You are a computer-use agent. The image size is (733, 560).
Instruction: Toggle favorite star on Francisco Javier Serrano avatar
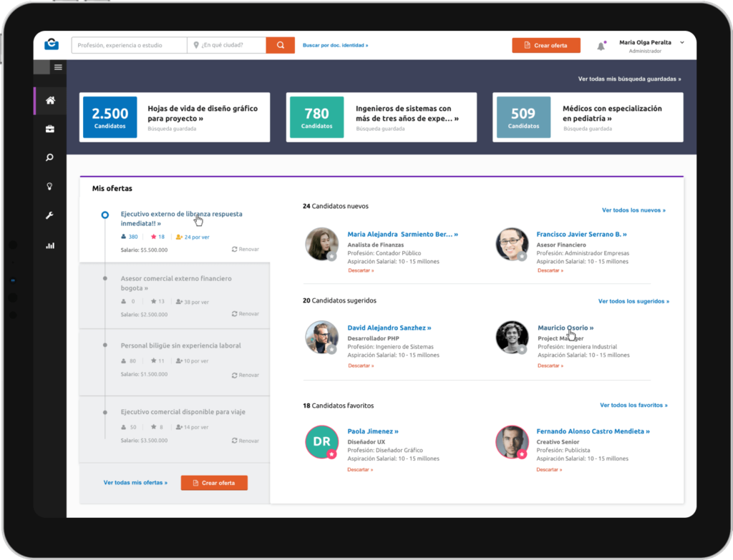[522, 256]
